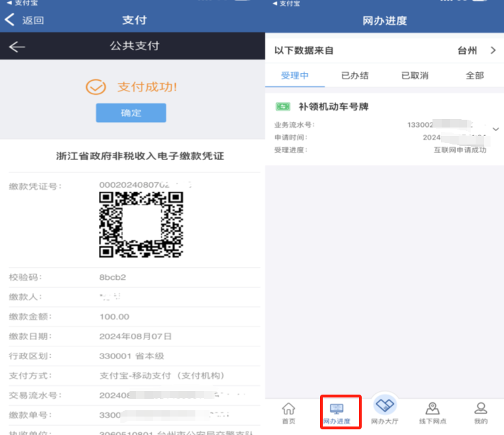
Task: Select the 交易流水号 value starting 202408
Action: tap(172, 395)
